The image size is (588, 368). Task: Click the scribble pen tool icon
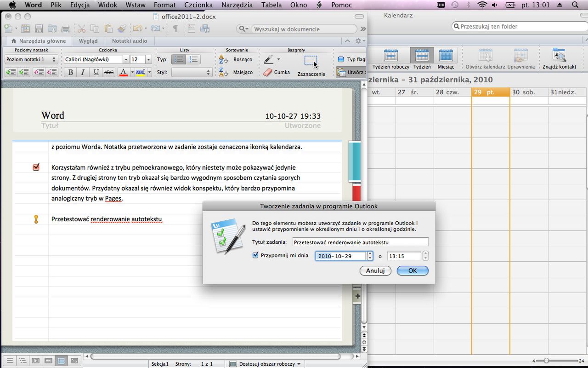point(269,59)
